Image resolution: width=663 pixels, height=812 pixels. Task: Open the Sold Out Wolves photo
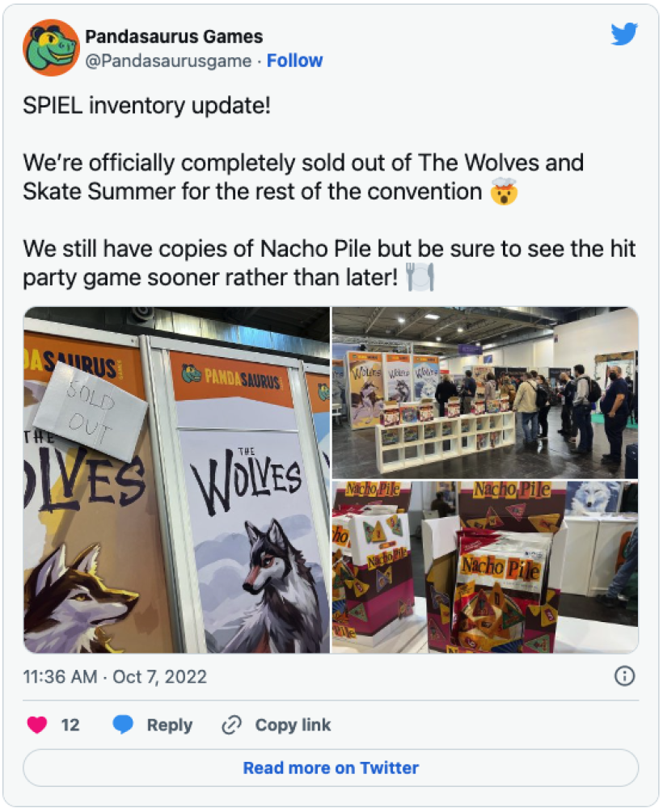pos(176,480)
